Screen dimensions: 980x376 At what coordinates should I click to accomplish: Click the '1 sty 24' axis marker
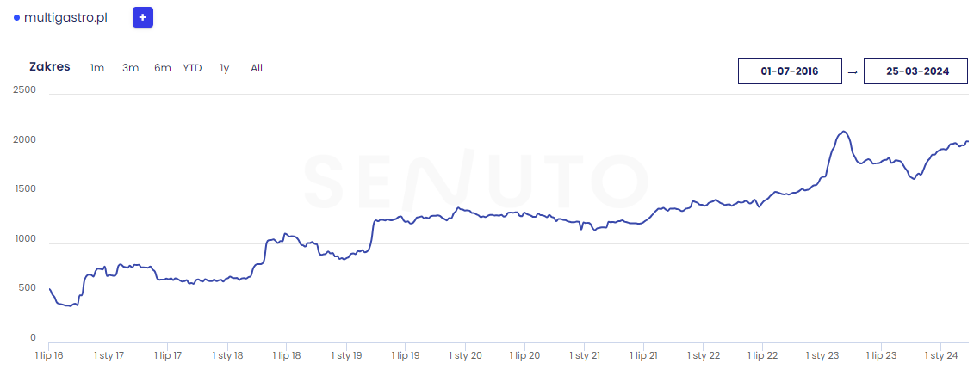[941, 355]
